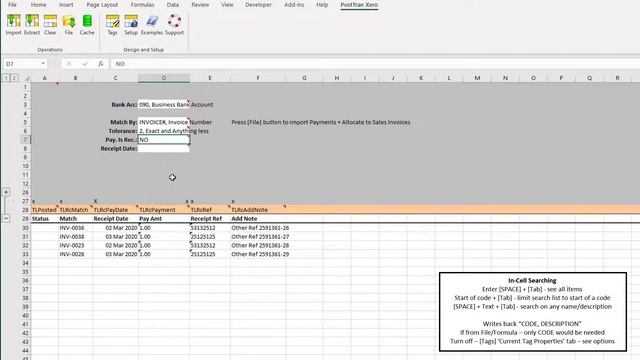The height and width of the screenshot is (360, 640).
Task: Click the TLRcPayDate tag cell
Action: pyautogui.click(x=115, y=210)
